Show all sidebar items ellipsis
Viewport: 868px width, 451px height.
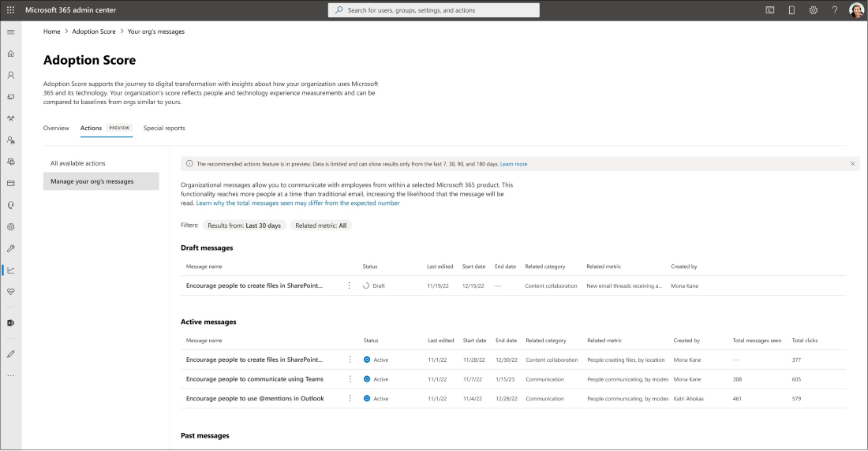10,376
